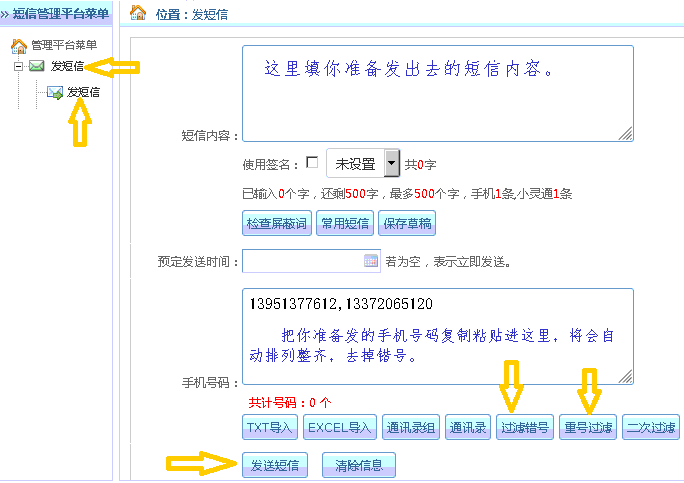Import numbers using TXT导入
Screen dimensions: 684x483
coord(270,428)
